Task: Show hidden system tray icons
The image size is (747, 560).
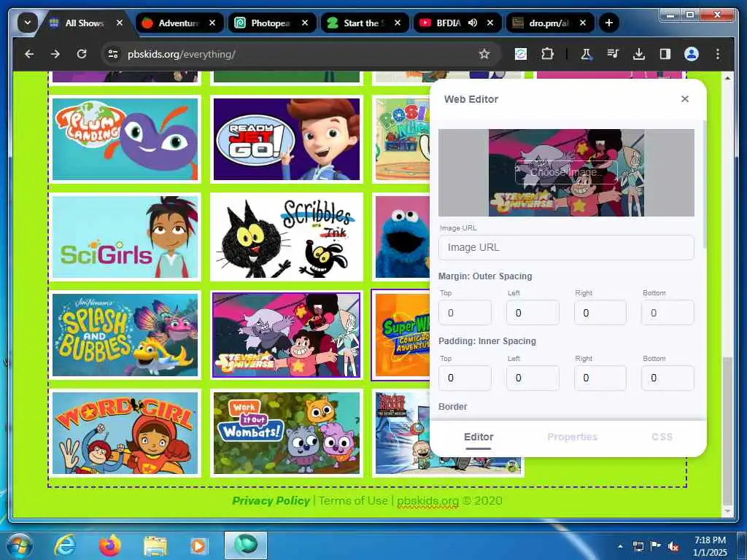Action: pyautogui.click(x=620, y=546)
